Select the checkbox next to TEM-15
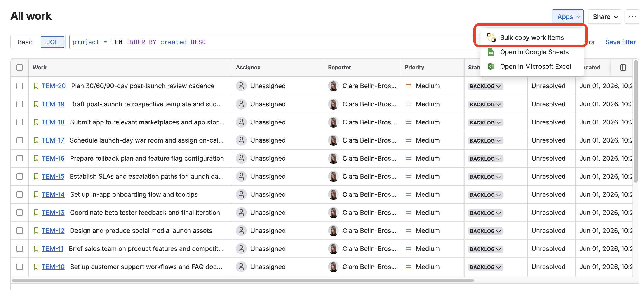The width and height of the screenshot is (644, 290). click(19, 177)
